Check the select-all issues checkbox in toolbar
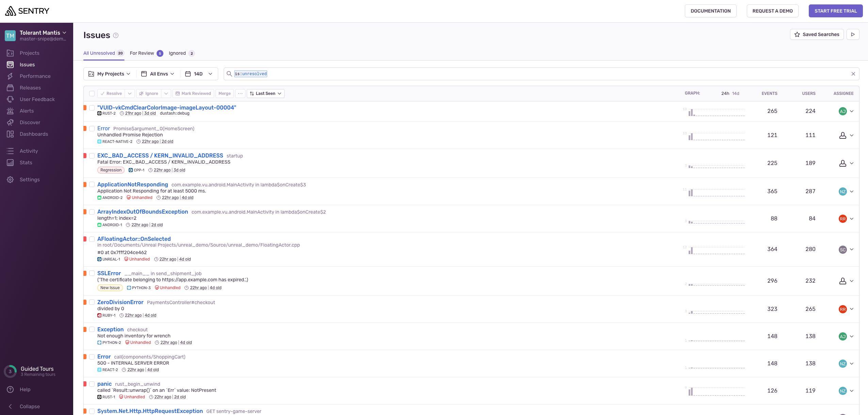Viewport: 868px width, 415px height. pyautogui.click(x=92, y=94)
